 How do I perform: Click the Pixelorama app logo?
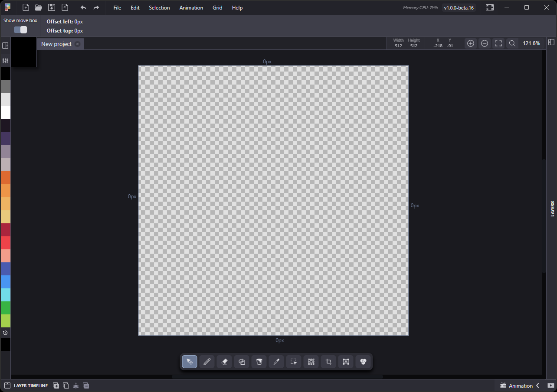7,7
